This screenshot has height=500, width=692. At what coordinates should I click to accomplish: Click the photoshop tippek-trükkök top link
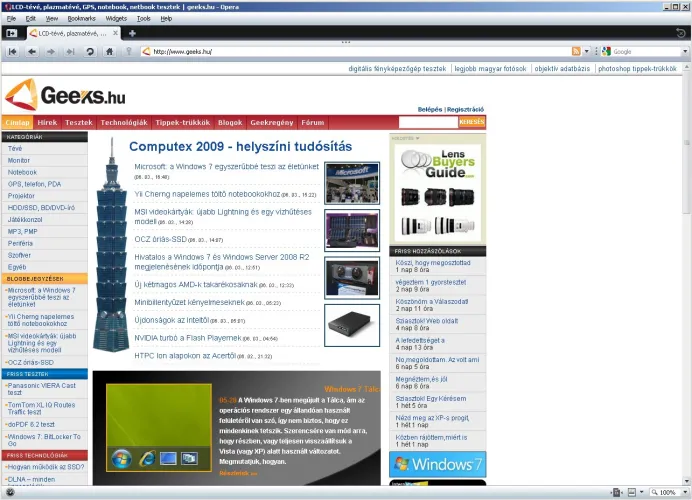pyautogui.click(x=637, y=69)
